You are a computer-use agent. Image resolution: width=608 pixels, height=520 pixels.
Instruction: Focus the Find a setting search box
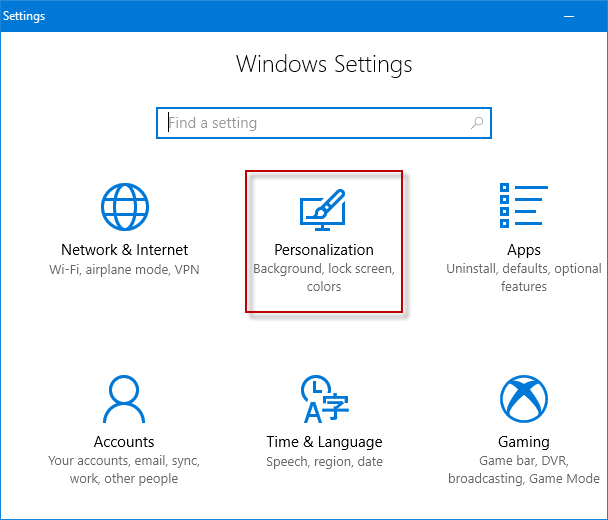[324, 123]
